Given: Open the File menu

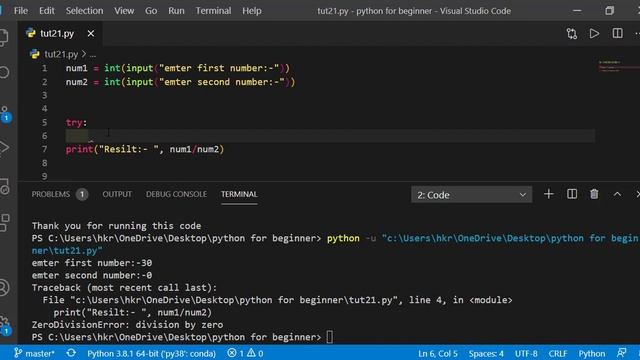Looking at the screenshot, I should tap(21, 11).
